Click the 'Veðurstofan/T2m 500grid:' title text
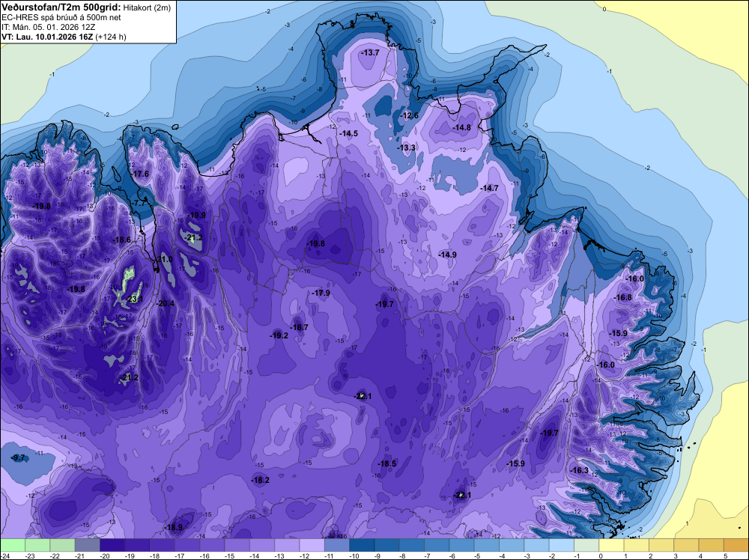Viewport: 749px width, 560px height. point(61,7)
